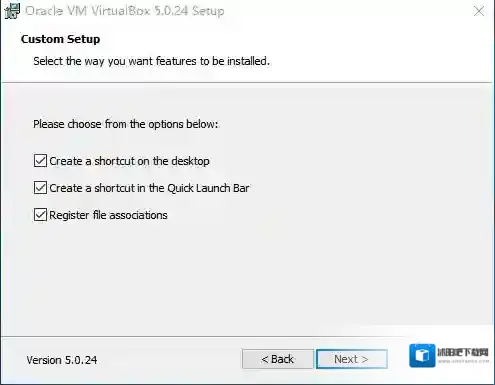Go to the previous step with Back
The image size is (495, 385).
278,359
